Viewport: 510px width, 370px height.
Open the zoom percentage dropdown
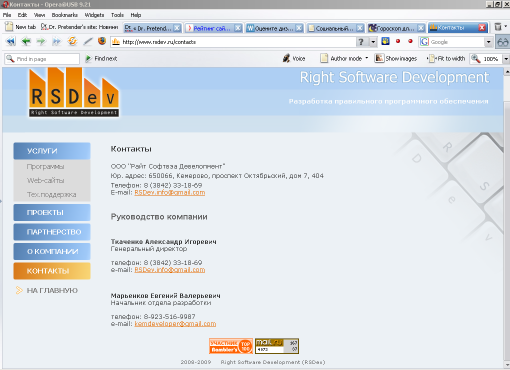(506, 59)
